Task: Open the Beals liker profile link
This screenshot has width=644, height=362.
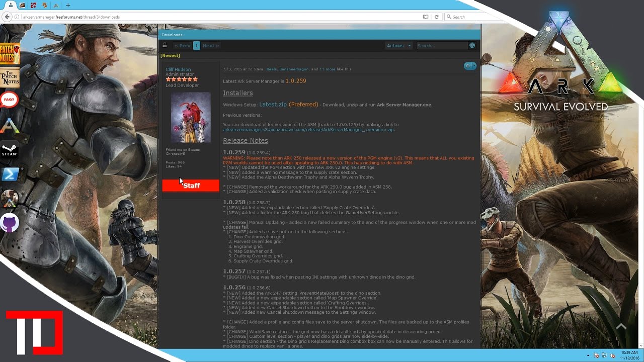Action: pyautogui.click(x=272, y=69)
